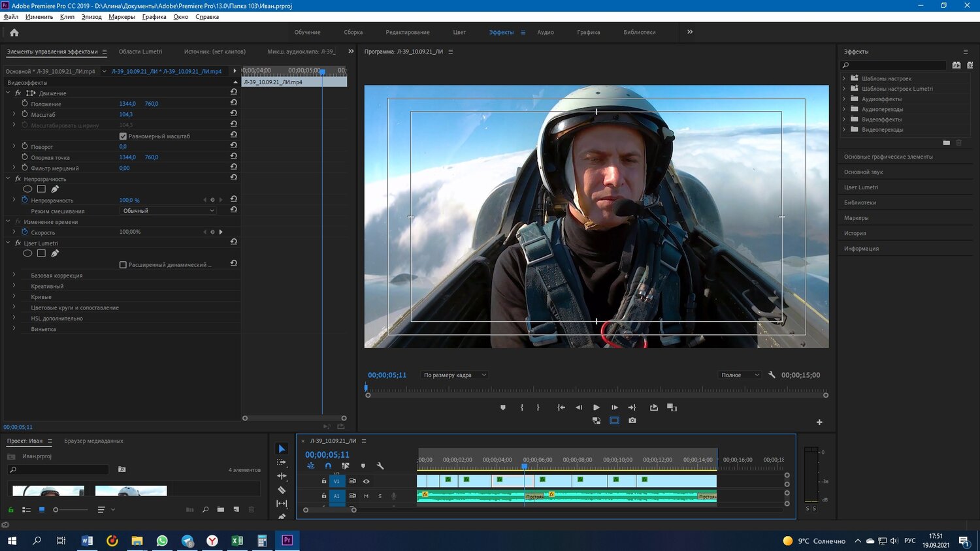The image size is (980, 551).
Task: Expand the Базовая коррекция section
Action: [x=14, y=275]
